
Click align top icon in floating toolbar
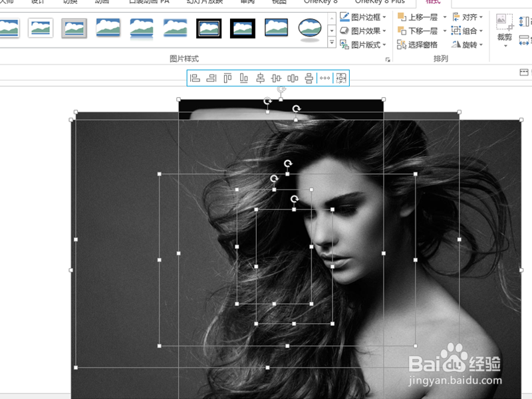pyautogui.click(x=227, y=78)
